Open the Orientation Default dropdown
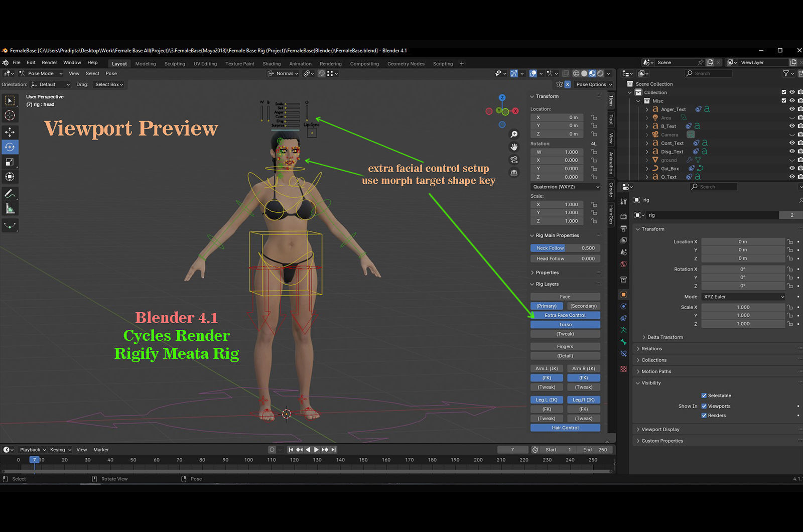803x532 pixels. coord(51,84)
